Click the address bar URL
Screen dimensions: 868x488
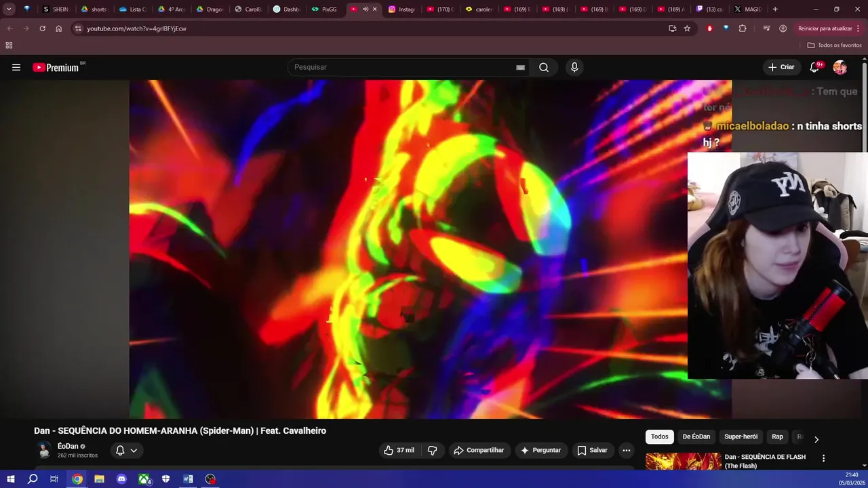[136, 28]
